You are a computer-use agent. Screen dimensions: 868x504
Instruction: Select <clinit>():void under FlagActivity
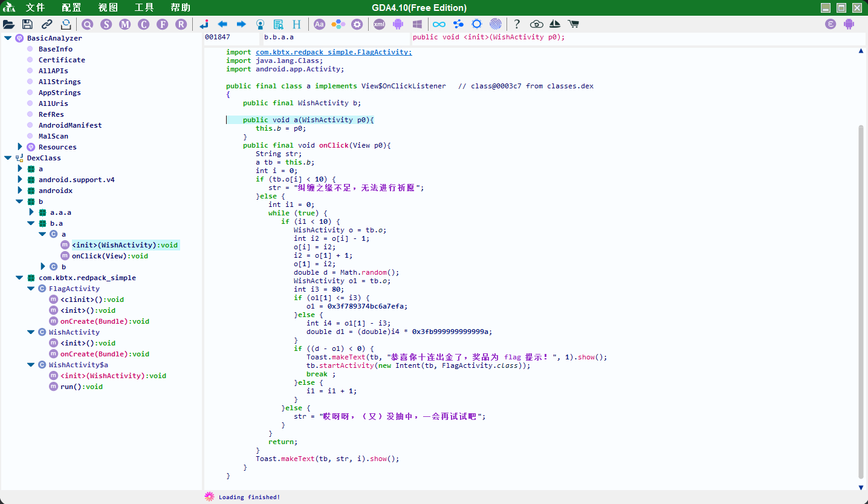coord(92,299)
